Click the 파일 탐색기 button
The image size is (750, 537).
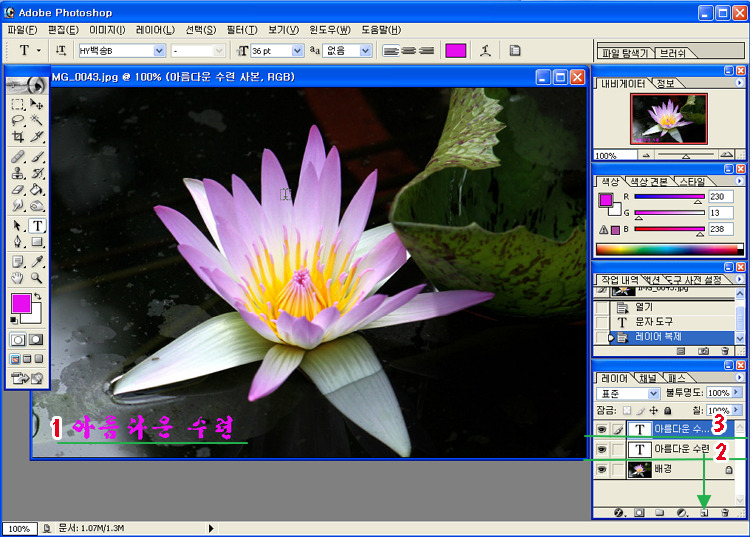coord(627,52)
